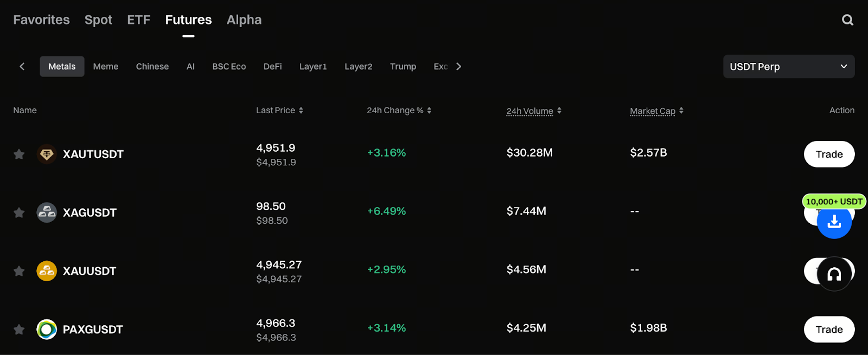This screenshot has height=355, width=868.
Task: Click the search magnifier icon
Action: pyautogui.click(x=847, y=20)
